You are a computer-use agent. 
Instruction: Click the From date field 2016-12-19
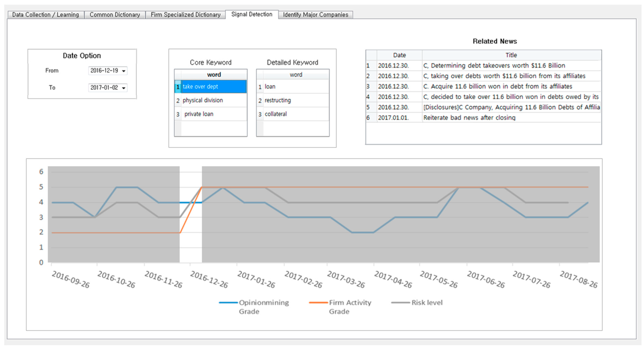[x=104, y=71]
